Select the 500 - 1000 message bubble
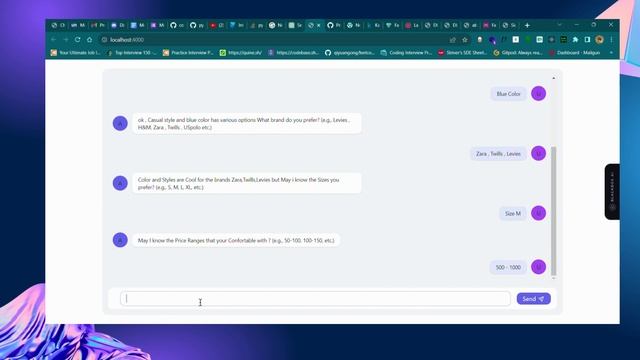The height and width of the screenshot is (360, 640). click(x=508, y=267)
